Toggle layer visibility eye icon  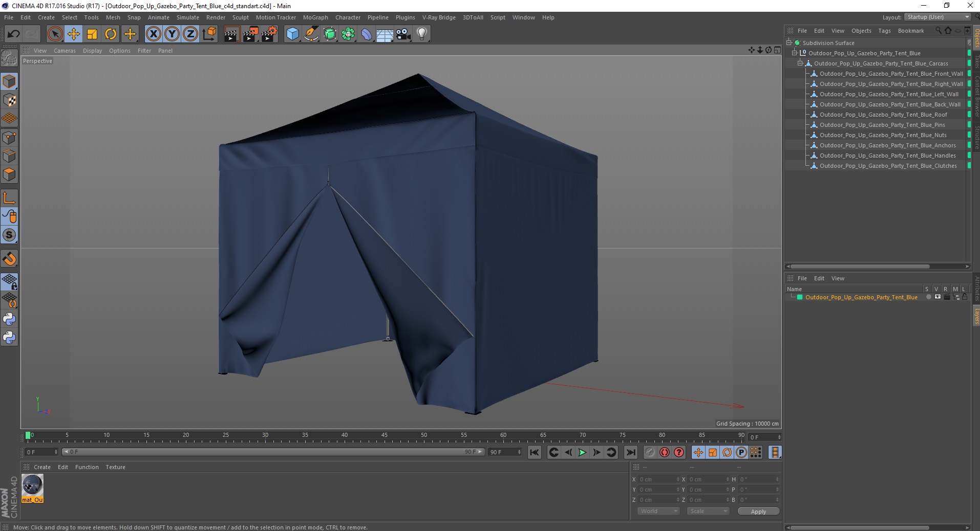(x=938, y=297)
